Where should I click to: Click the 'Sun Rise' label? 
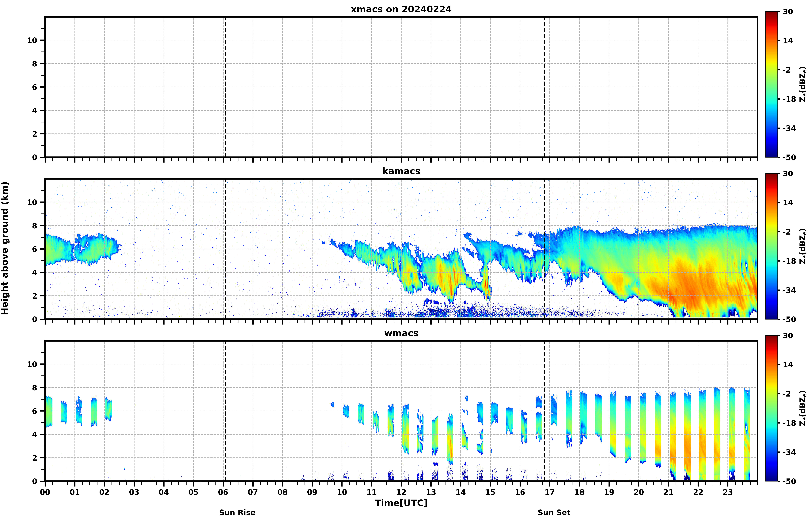click(237, 512)
